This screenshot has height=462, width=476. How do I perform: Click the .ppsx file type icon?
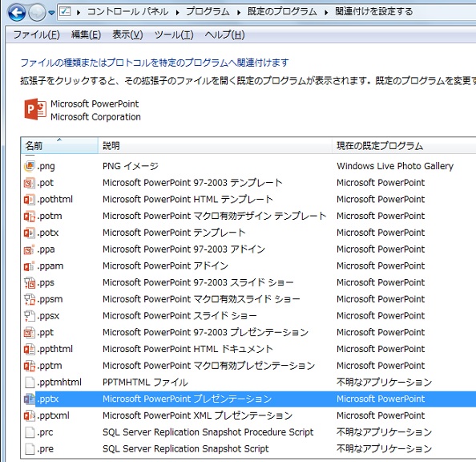[30, 316]
